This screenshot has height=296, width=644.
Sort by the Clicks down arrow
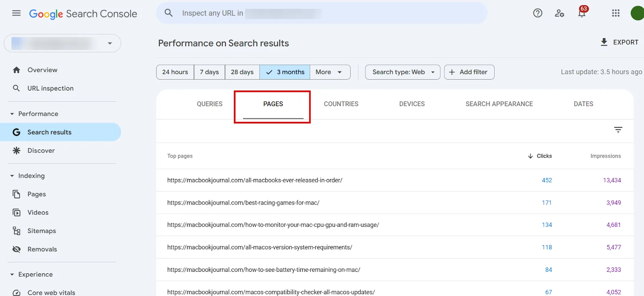(530, 156)
